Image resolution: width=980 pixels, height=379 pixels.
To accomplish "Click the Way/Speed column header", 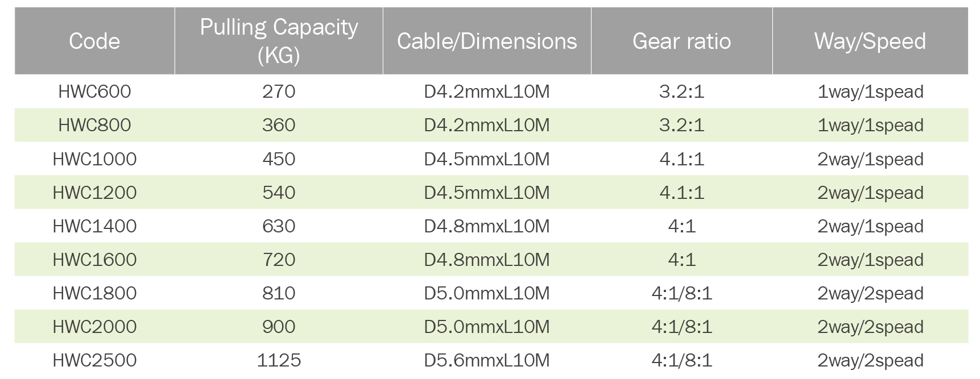I will point(870,41).
